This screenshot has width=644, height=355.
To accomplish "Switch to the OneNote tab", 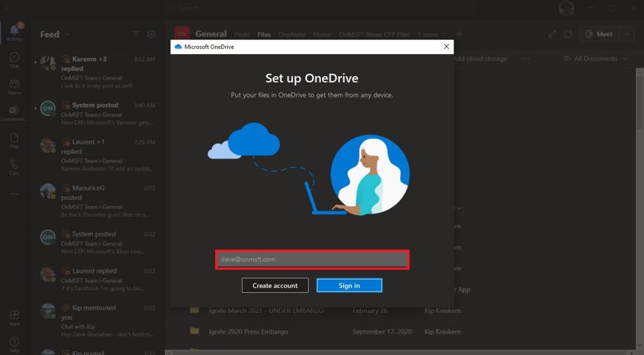I will click(x=292, y=35).
